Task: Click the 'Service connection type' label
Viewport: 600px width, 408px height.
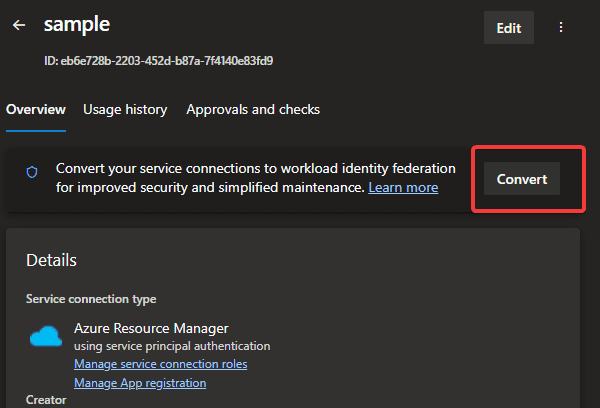Action: click(91, 299)
